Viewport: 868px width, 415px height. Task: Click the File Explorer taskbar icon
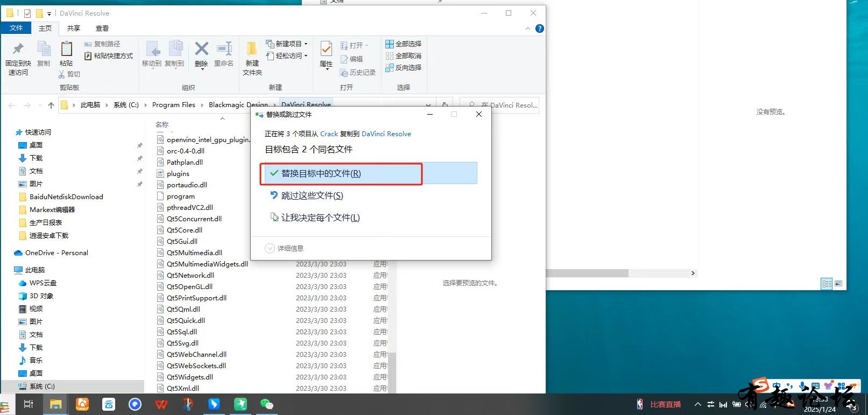tap(55, 404)
